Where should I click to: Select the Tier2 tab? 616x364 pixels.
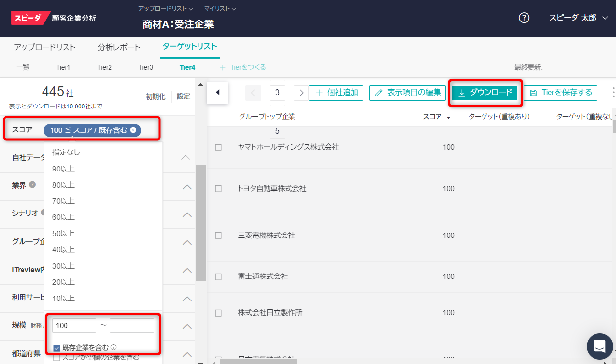104,67
